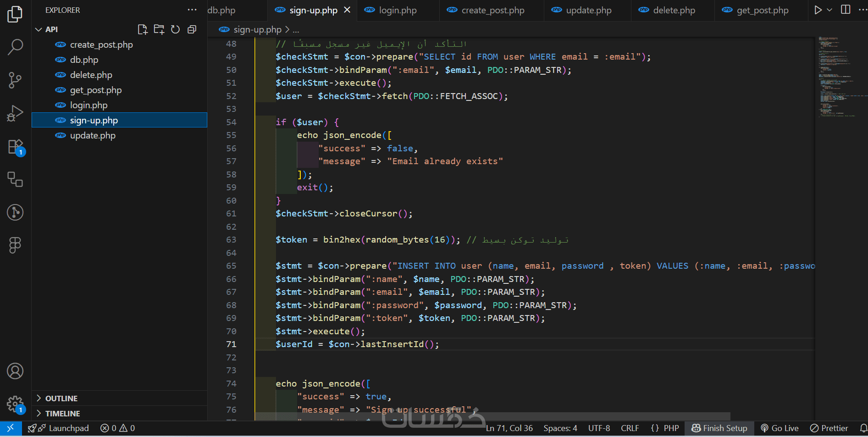Click the $stmt->execute(); line
The width and height of the screenshot is (868, 437).
click(x=320, y=332)
